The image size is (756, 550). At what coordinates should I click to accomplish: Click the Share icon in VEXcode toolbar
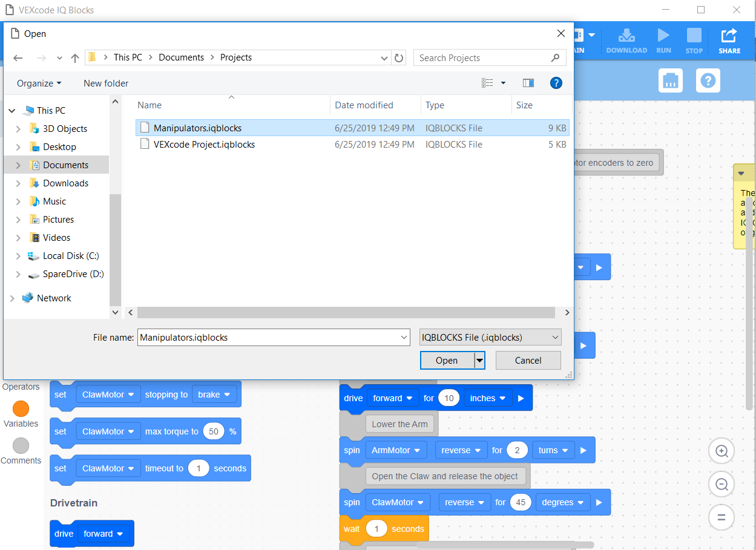pos(729,36)
